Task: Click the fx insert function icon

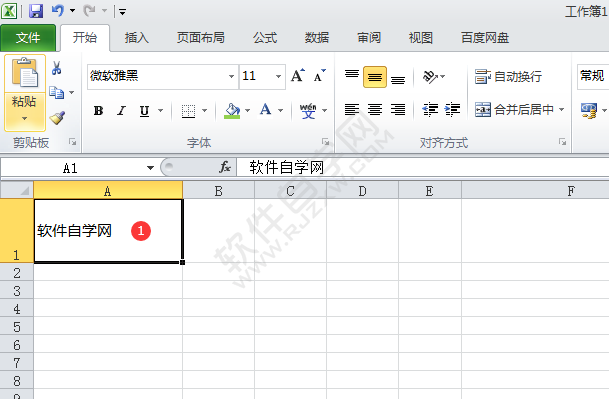Action: [x=224, y=167]
